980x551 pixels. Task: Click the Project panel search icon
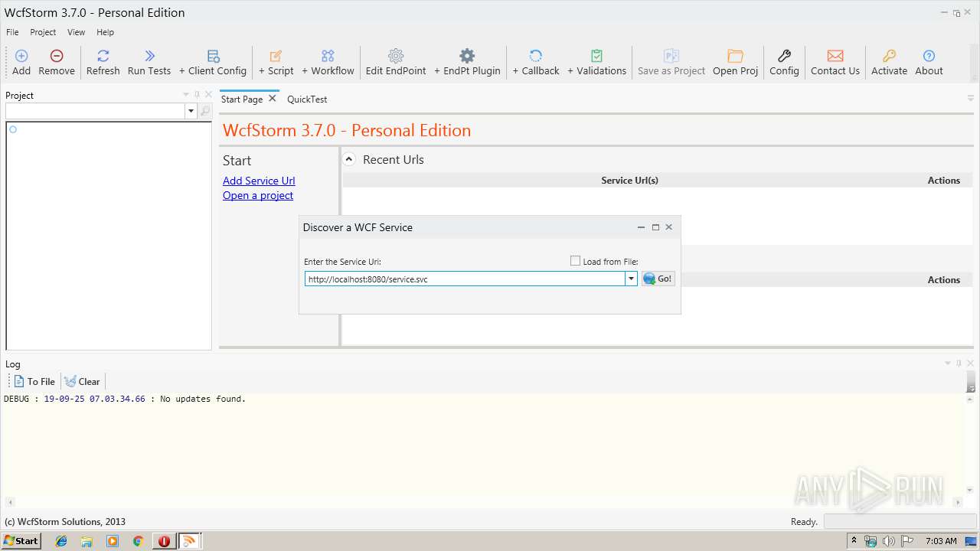point(205,112)
